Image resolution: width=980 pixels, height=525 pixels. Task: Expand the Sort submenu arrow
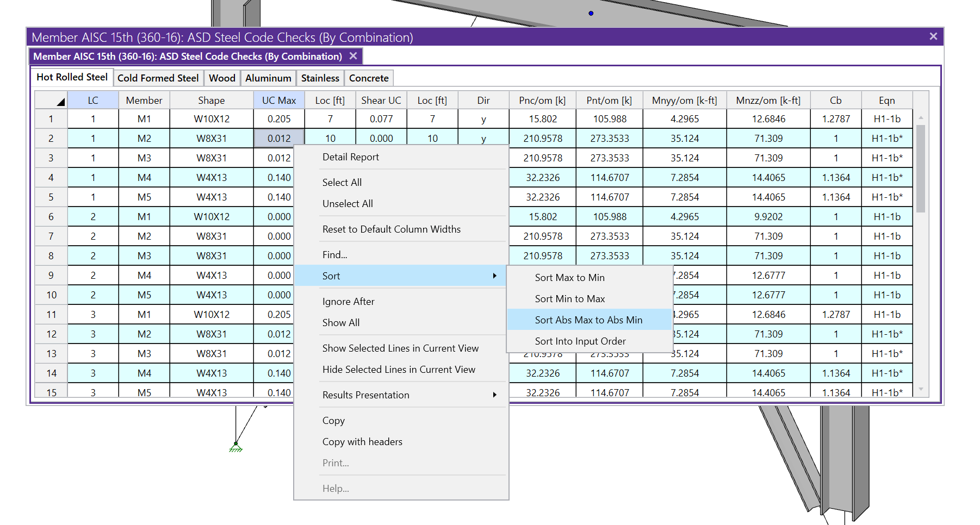pyautogui.click(x=494, y=276)
